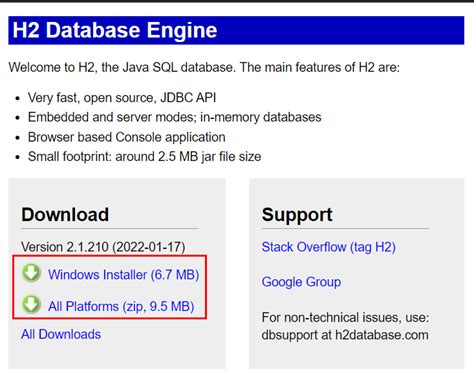This screenshot has width=474, height=384.
Task: Click the divider line under Support heading
Action: (345, 229)
